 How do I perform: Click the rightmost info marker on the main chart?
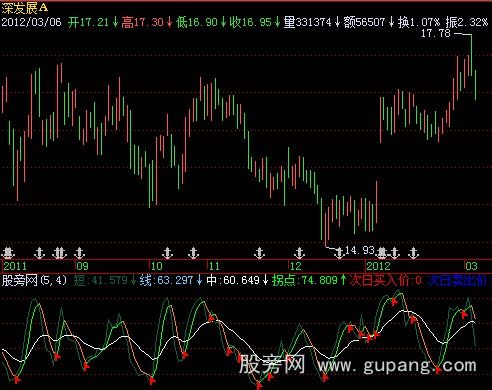click(413, 253)
